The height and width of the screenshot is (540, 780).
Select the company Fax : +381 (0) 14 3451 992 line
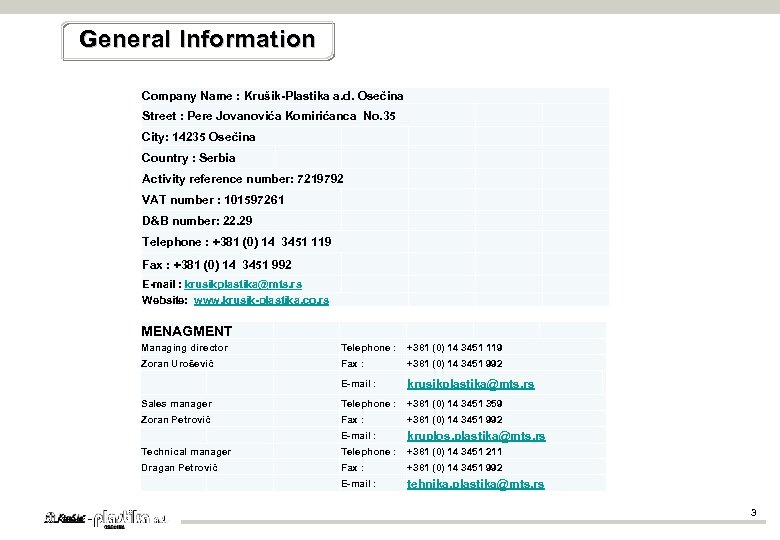(217, 265)
